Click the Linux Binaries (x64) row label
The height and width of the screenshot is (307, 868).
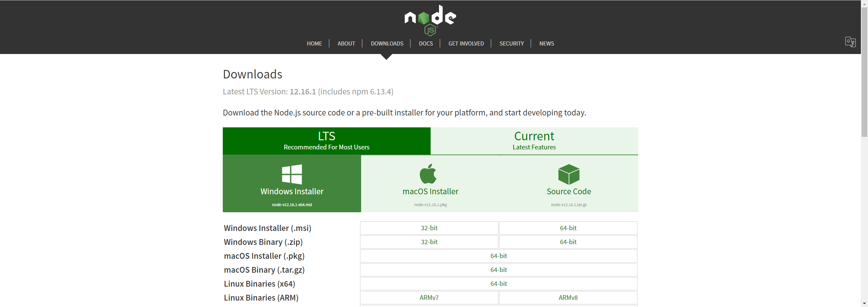(x=259, y=284)
